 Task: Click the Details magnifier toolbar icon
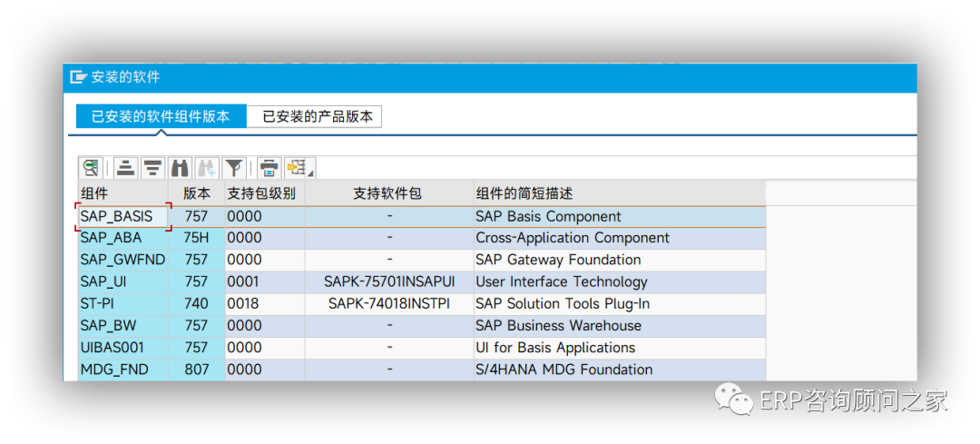coord(92,168)
